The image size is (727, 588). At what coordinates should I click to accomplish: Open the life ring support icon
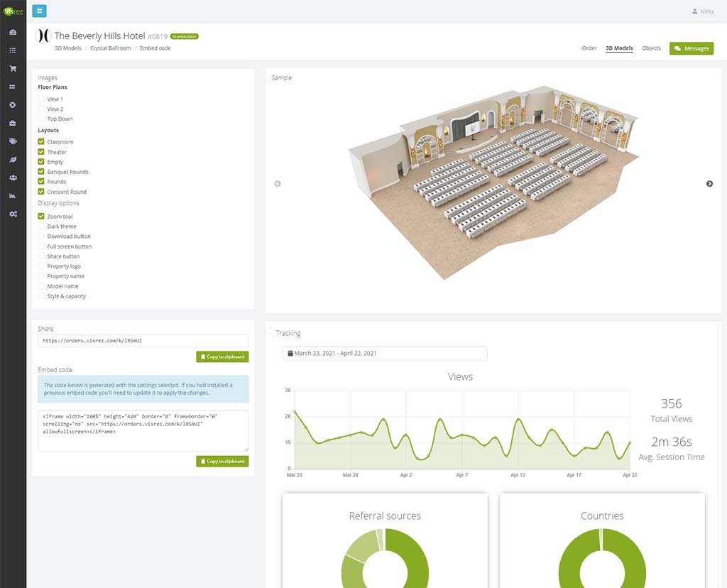pos(13,105)
